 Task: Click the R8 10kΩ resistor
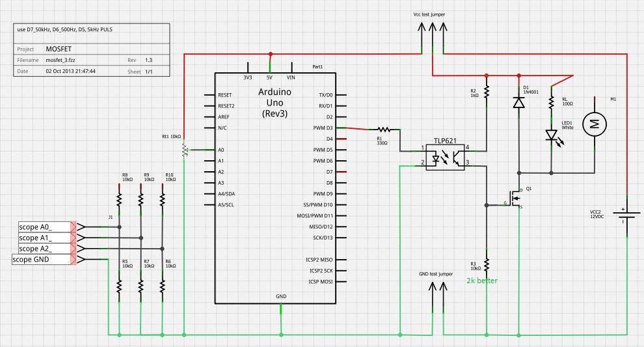[x=119, y=196]
